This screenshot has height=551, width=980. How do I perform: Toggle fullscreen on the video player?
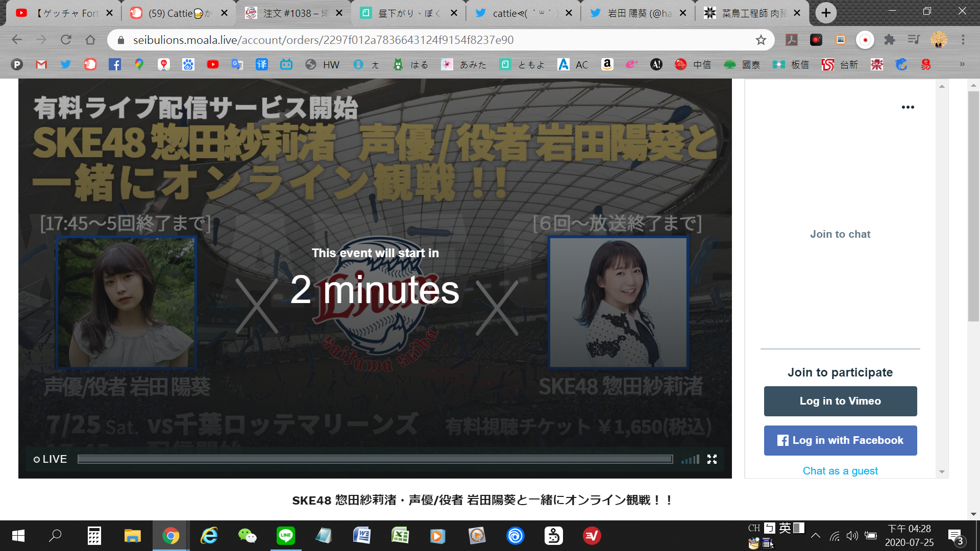712,459
